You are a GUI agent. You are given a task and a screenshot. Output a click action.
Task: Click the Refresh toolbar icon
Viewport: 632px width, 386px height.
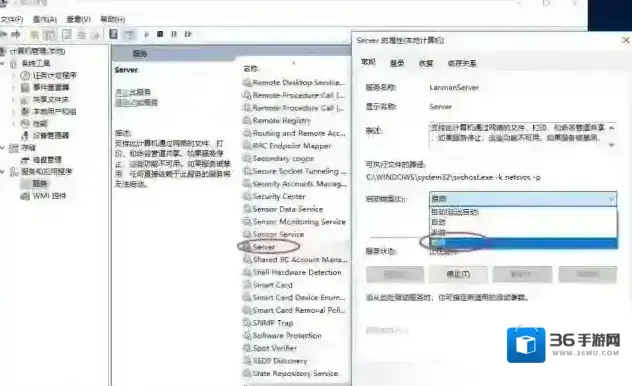pyautogui.click(x=81, y=35)
